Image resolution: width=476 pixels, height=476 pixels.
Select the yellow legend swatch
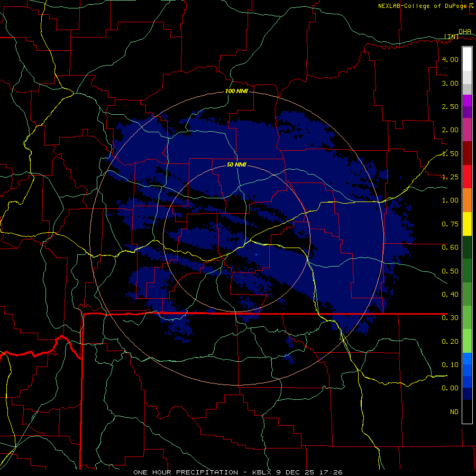(x=467, y=224)
